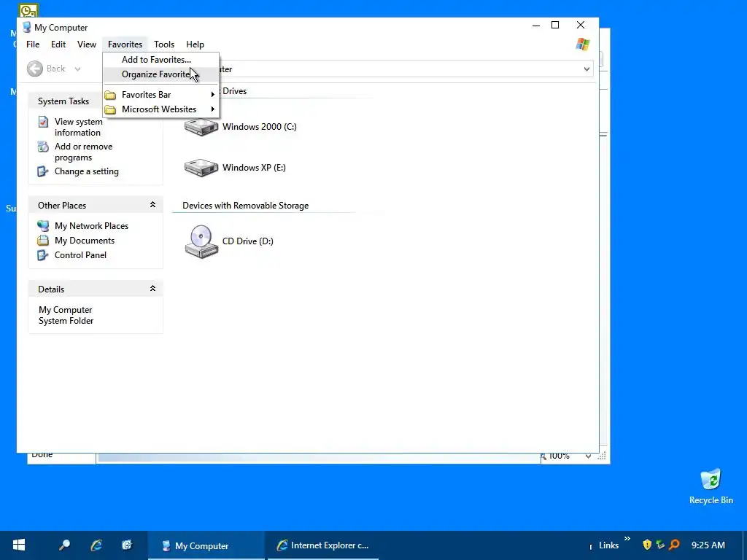Click the Back navigation arrow icon
The width and height of the screenshot is (747, 560).
(35, 69)
